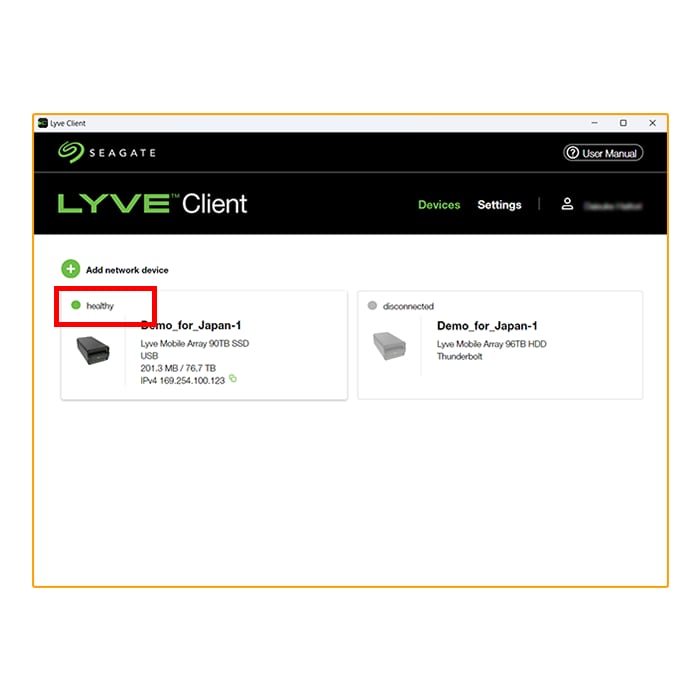This screenshot has width=700, height=700.
Task: Open the disconnected Demo_for_Japan-1 device name
Action: (x=487, y=326)
